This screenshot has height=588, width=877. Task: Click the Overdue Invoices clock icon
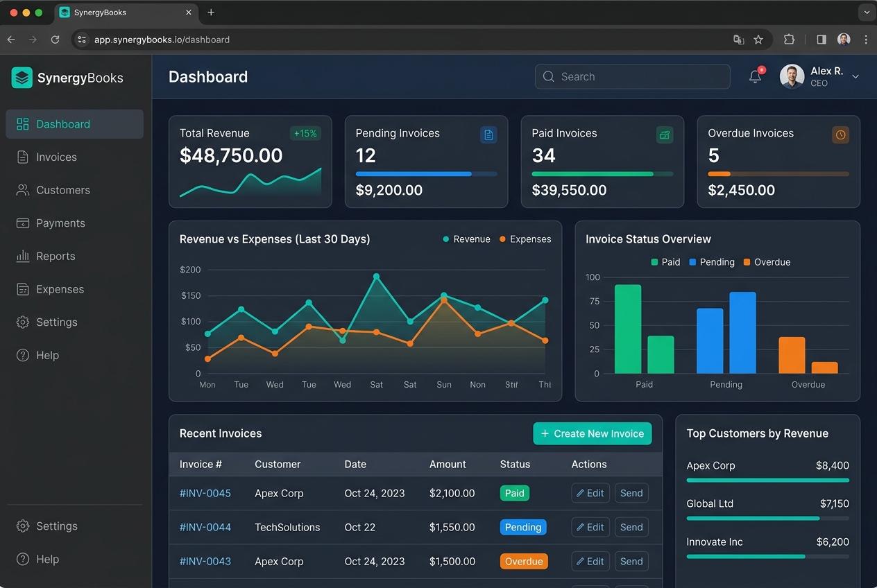tap(841, 135)
